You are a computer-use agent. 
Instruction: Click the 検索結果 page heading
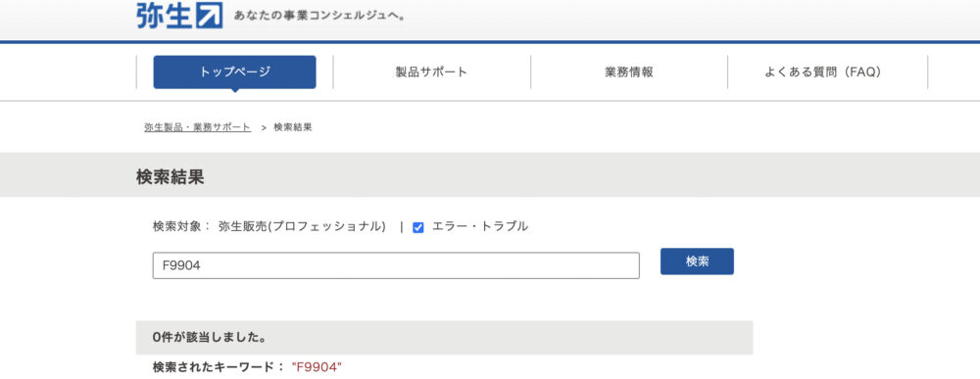click(x=170, y=176)
